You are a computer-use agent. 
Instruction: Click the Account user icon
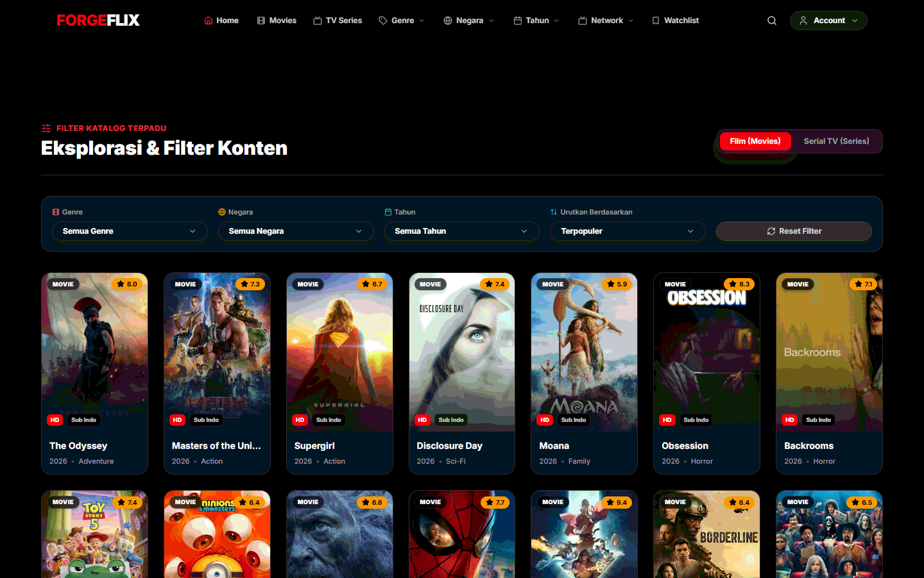(803, 21)
